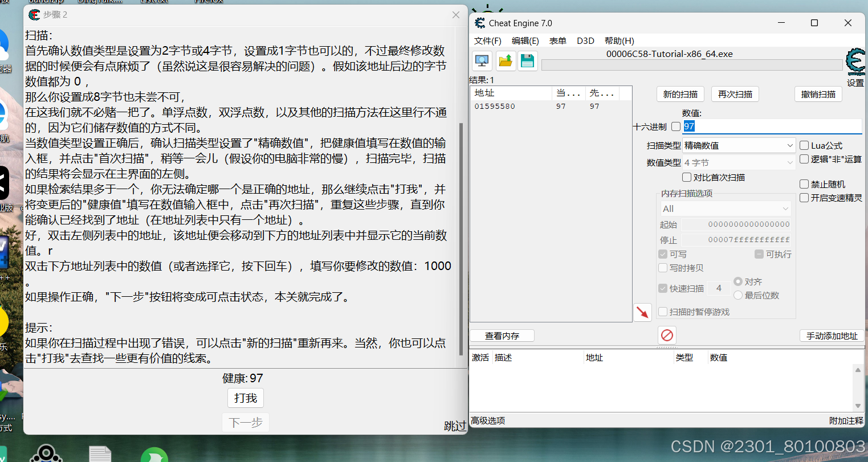This screenshot has width=868, height=462.
Task: Open the Edit menu
Action: 525,40
